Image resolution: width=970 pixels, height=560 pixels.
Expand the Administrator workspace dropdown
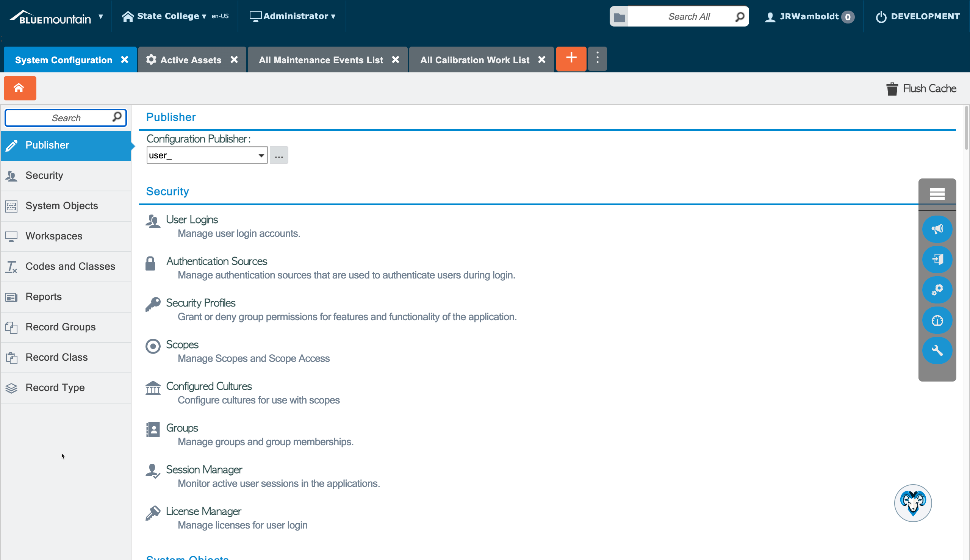tap(296, 16)
